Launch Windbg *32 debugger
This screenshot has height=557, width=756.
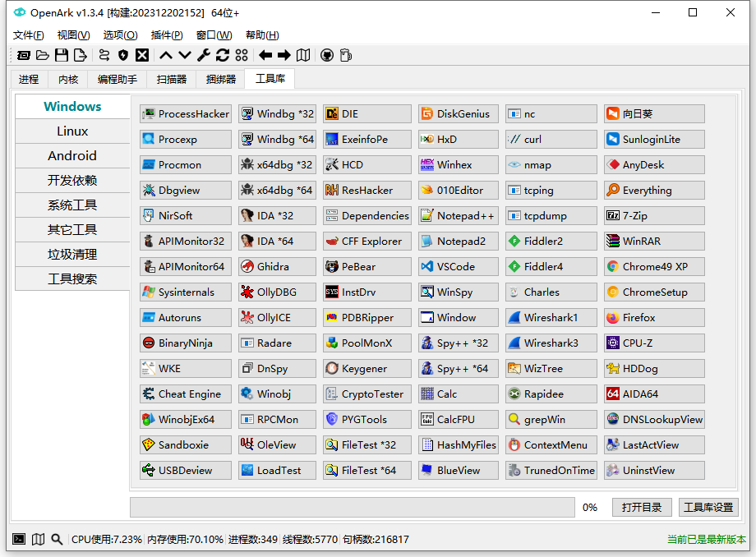(277, 113)
